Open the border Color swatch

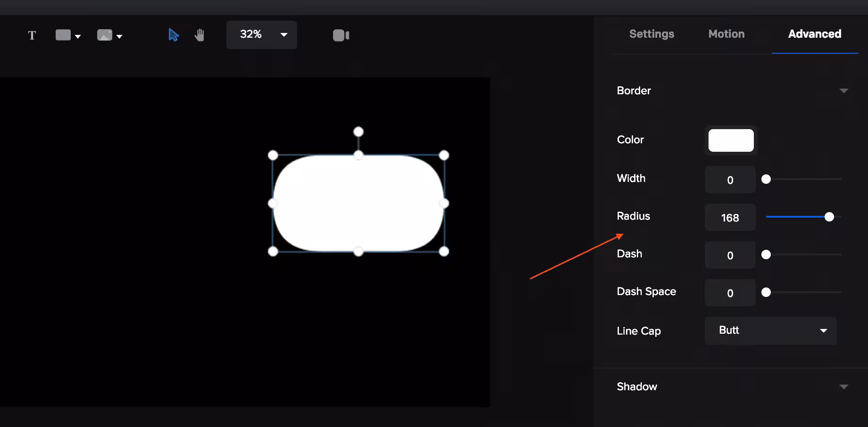pyautogui.click(x=731, y=140)
